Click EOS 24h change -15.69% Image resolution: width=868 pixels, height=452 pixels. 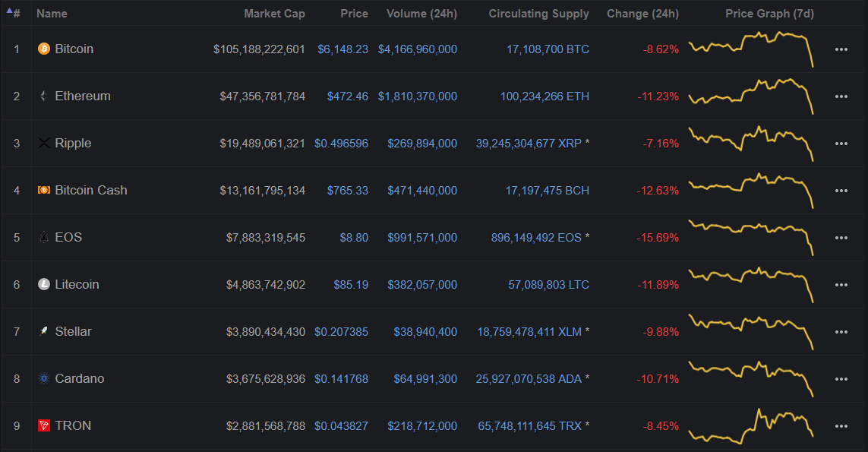(x=658, y=238)
